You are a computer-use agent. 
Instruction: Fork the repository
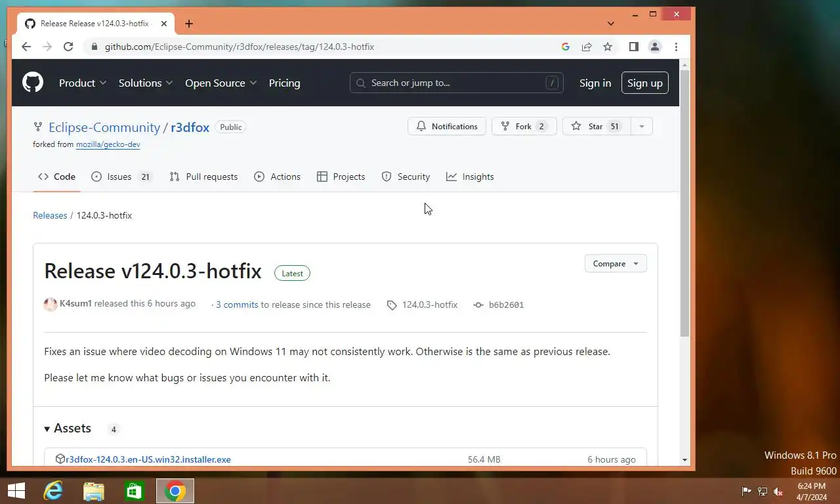click(524, 126)
